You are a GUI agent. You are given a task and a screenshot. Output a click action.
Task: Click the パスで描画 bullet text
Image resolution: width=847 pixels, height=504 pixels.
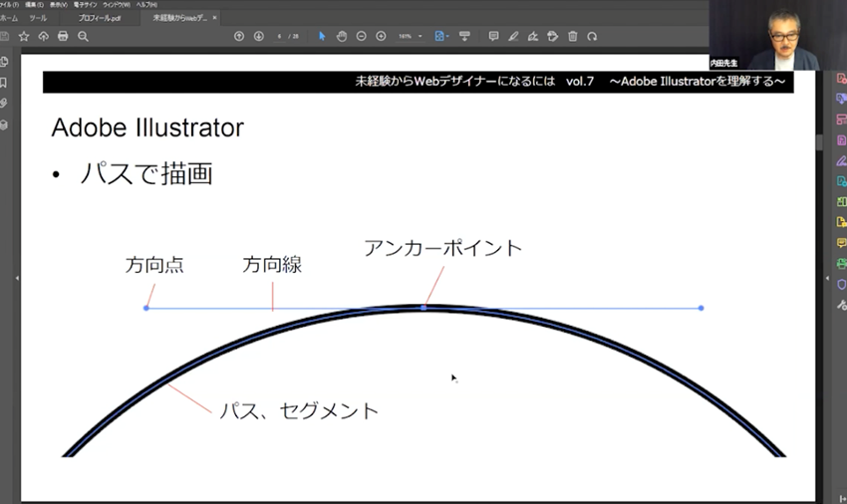146,173
